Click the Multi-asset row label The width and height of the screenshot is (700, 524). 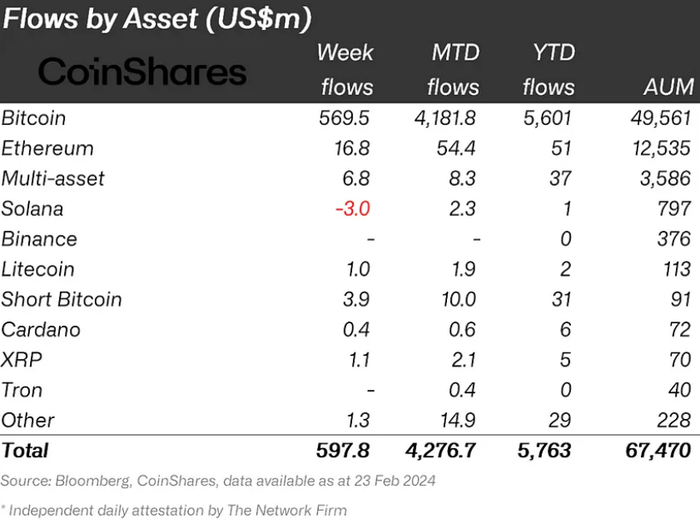(53, 179)
